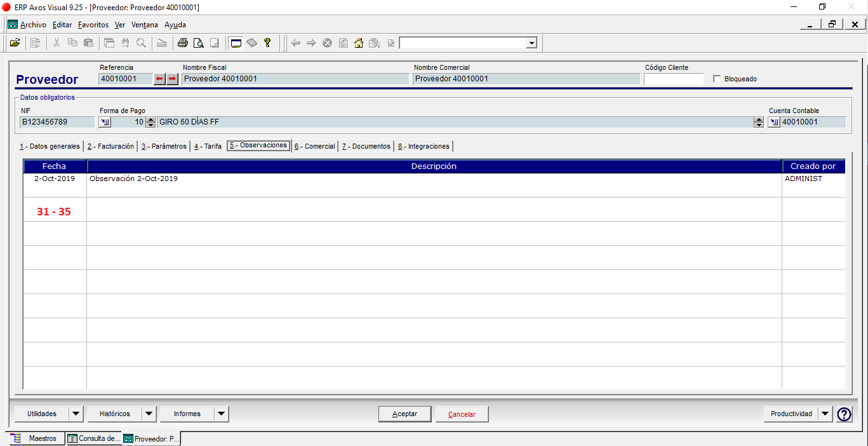
Task: Open the Favoritos menu
Action: pyautogui.click(x=93, y=25)
